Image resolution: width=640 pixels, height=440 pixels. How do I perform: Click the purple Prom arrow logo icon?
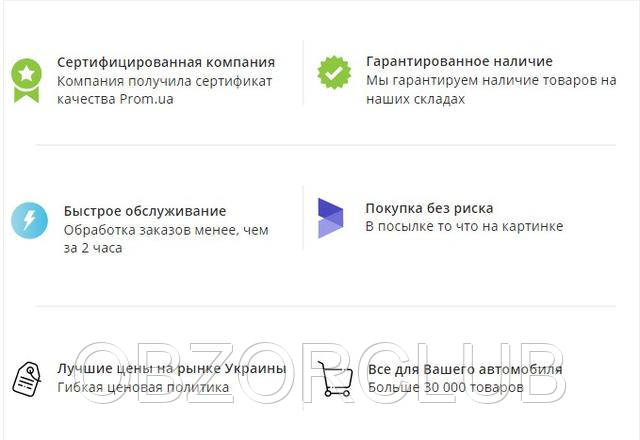330,218
